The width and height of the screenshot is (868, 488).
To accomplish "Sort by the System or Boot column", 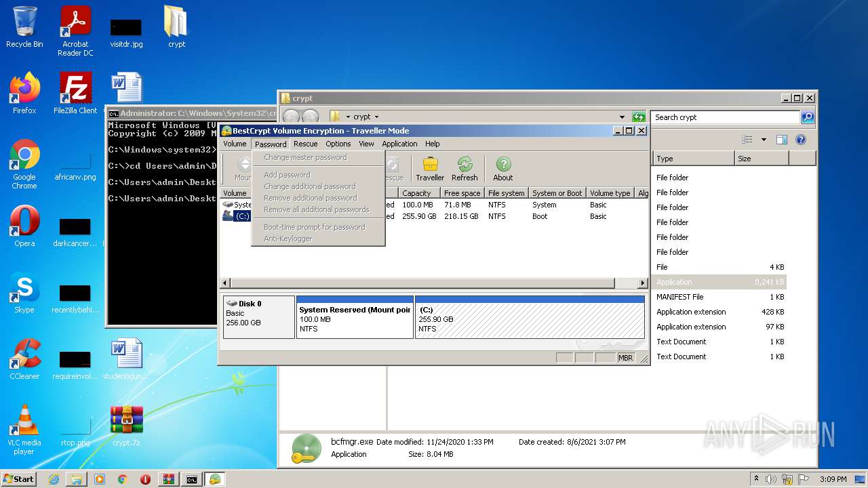I will pyautogui.click(x=557, y=193).
